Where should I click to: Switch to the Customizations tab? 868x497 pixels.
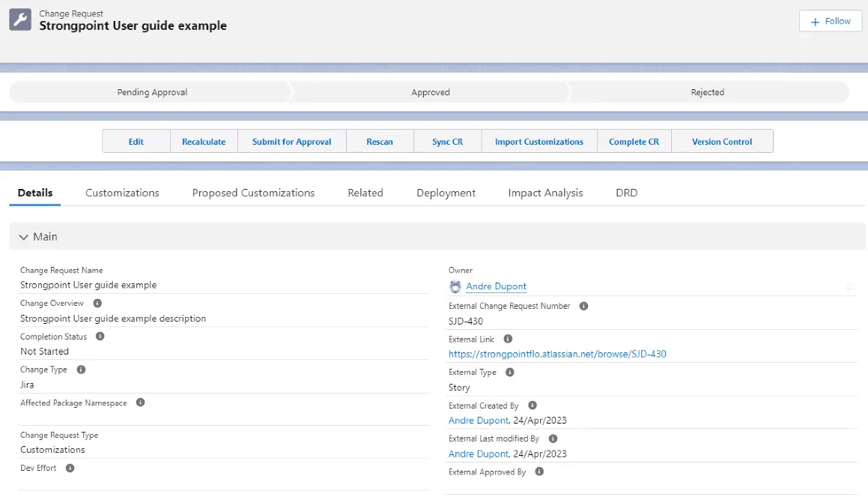click(122, 193)
